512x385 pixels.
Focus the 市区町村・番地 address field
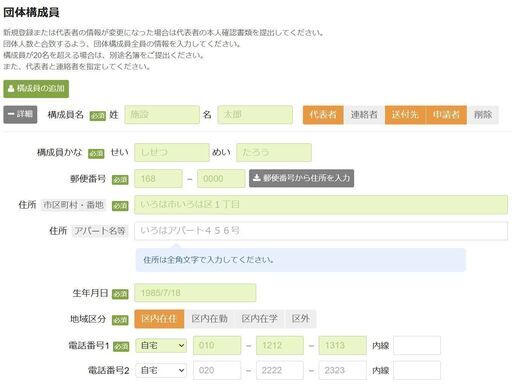click(321, 205)
